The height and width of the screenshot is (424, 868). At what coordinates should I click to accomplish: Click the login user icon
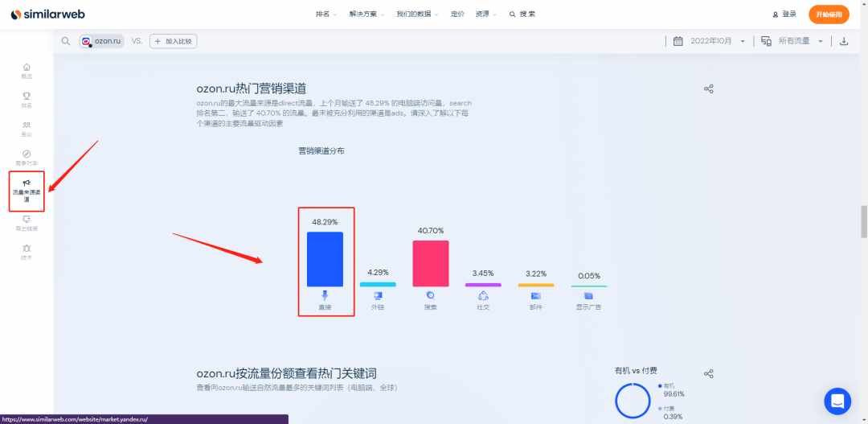point(776,14)
